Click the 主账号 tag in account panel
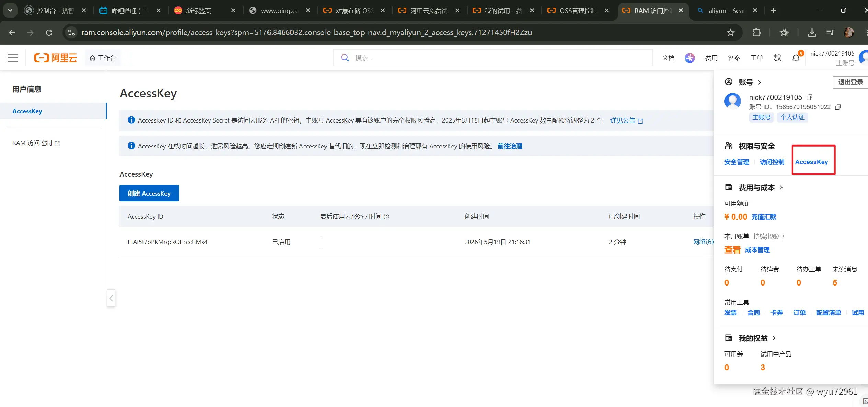 (761, 117)
